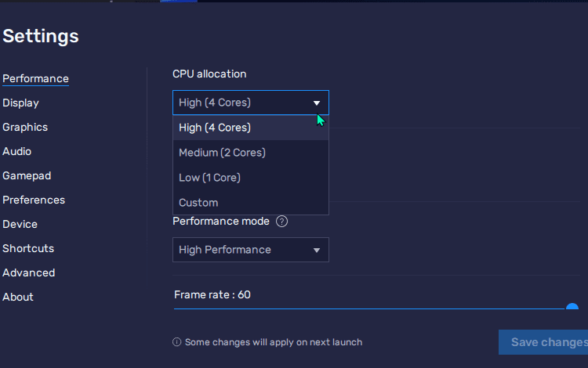Screen dimensions: 588x368
Task: Click the Frame rate slider handle
Action: pos(572,307)
